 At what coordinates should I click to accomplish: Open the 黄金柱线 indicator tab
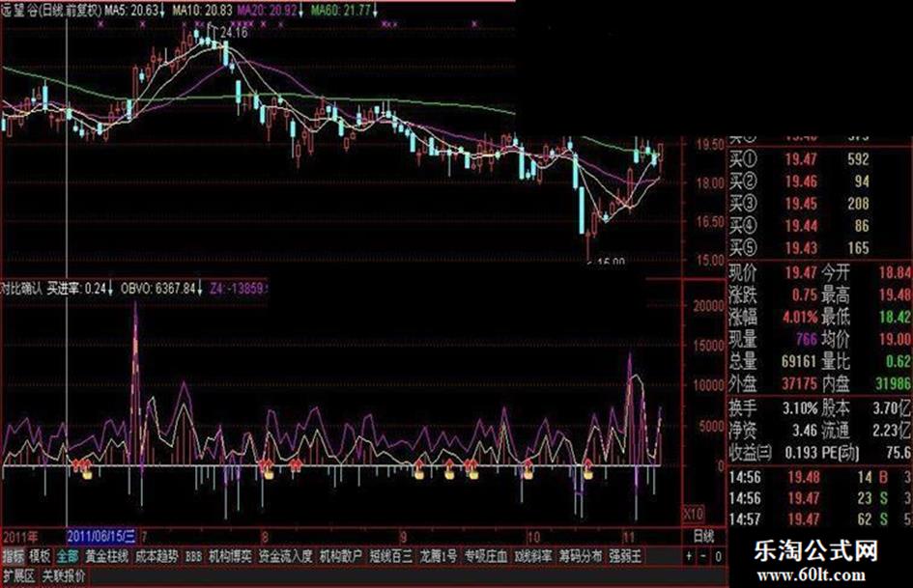coord(106,556)
